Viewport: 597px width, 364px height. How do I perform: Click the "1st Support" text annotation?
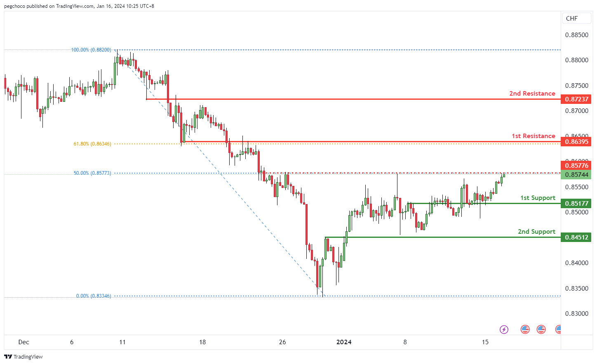538,198
